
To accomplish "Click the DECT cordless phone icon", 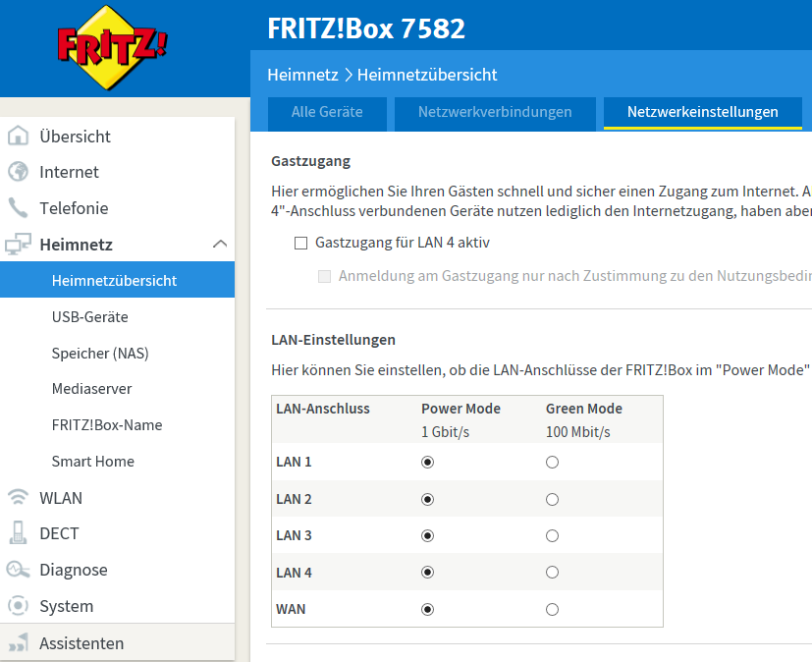I will click(18, 533).
